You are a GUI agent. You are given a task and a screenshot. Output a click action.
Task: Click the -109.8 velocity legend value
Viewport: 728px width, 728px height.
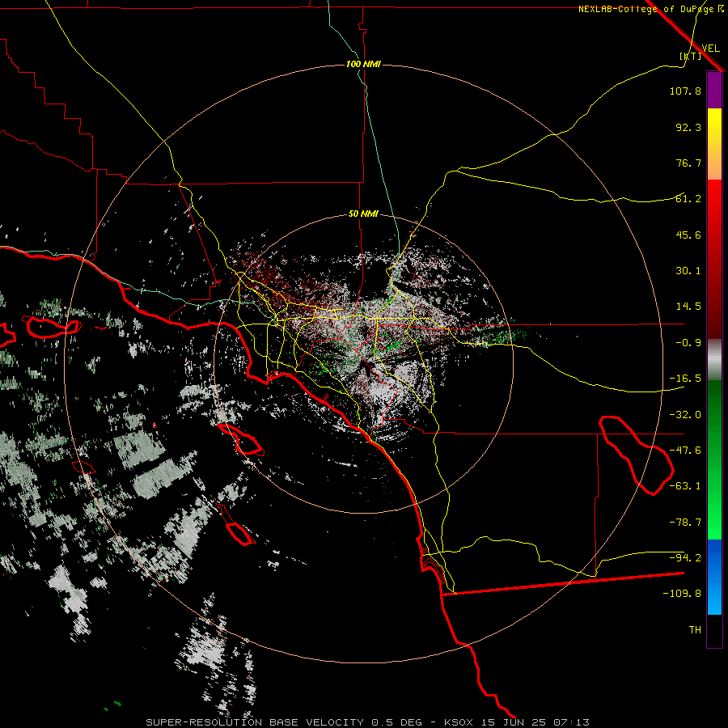point(682,594)
